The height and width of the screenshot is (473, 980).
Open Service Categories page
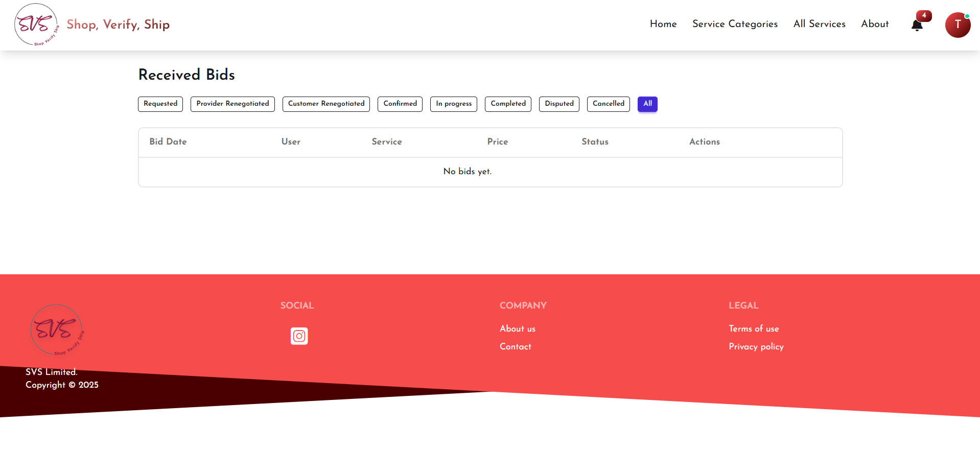[735, 24]
